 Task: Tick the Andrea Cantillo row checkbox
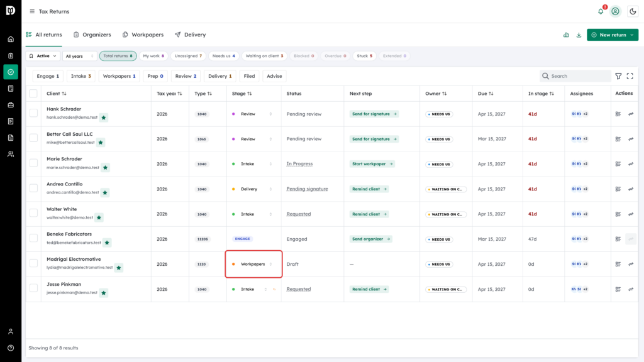(x=34, y=189)
